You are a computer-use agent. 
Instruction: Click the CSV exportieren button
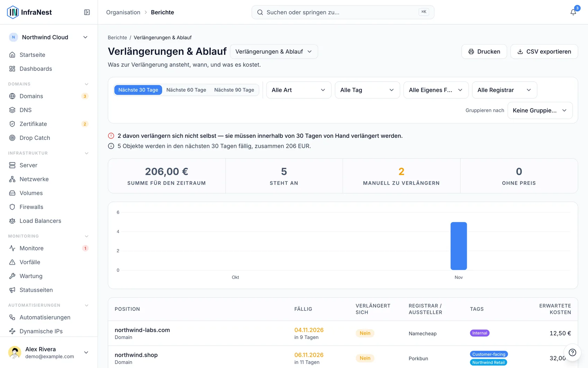(544, 52)
